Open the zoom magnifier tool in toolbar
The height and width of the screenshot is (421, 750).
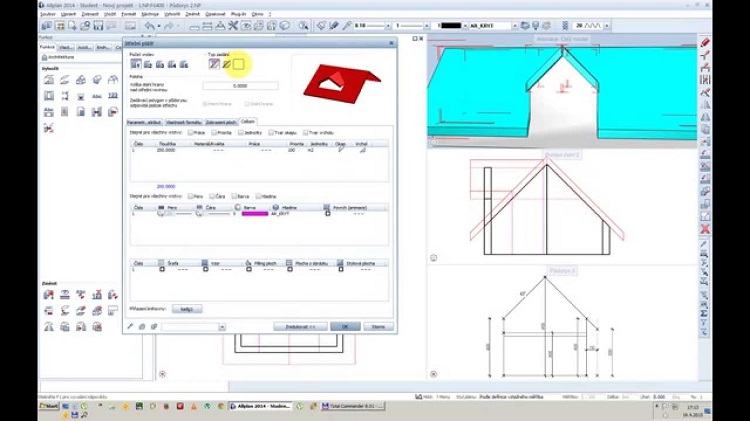(x=303, y=26)
